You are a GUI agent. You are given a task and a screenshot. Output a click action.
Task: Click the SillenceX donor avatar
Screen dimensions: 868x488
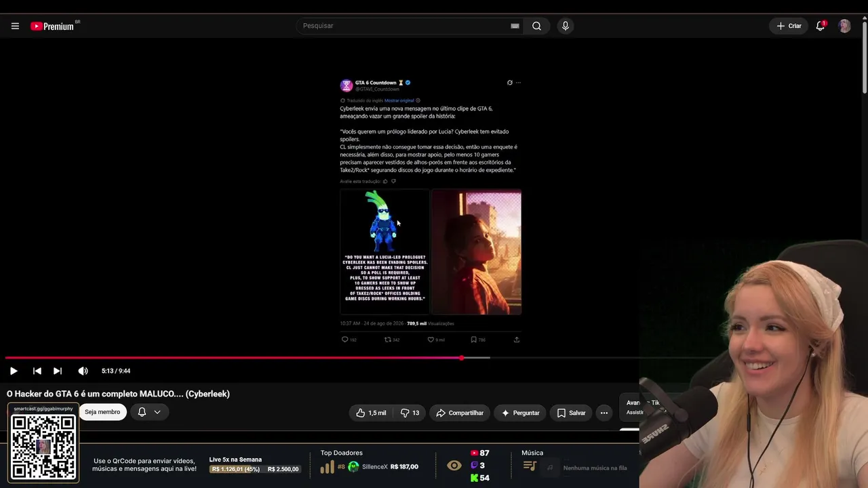click(353, 467)
